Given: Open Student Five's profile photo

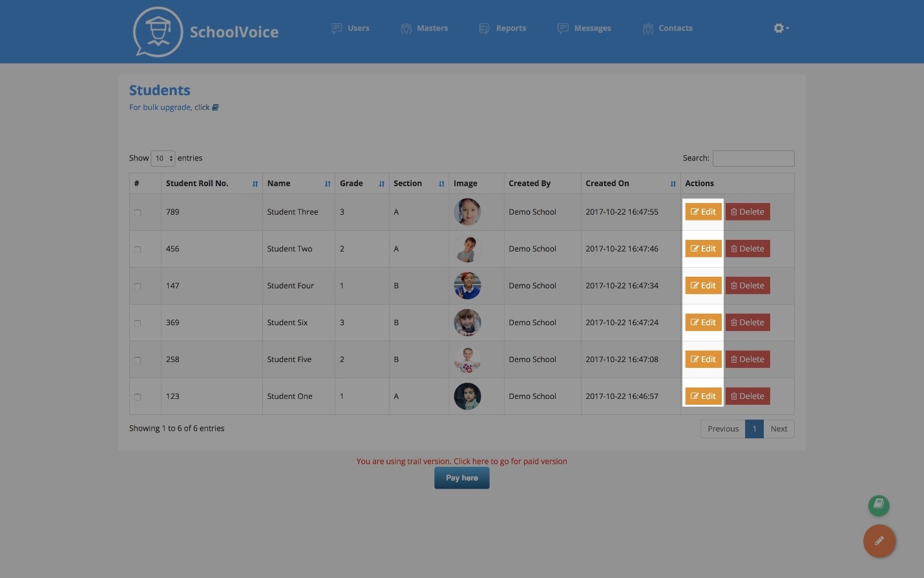Looking at the screenshot, I should 467,359.
